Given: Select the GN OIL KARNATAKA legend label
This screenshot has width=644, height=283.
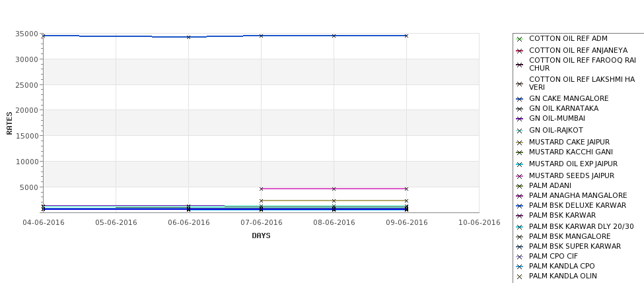Looking at the screenshot, I should [563, 109].
